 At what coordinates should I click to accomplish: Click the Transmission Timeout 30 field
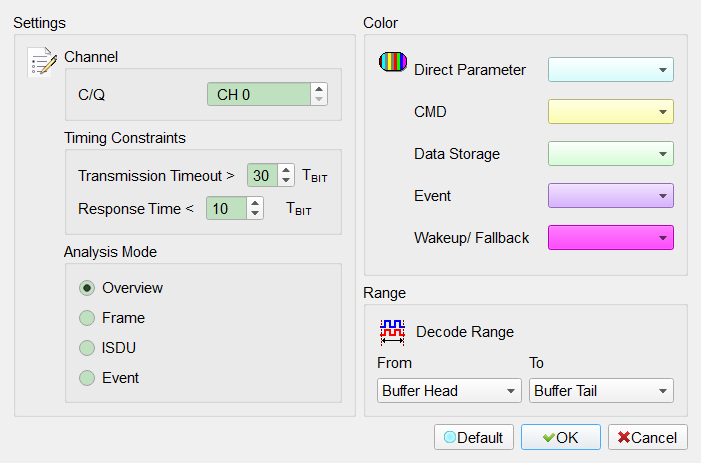(262, 175)
